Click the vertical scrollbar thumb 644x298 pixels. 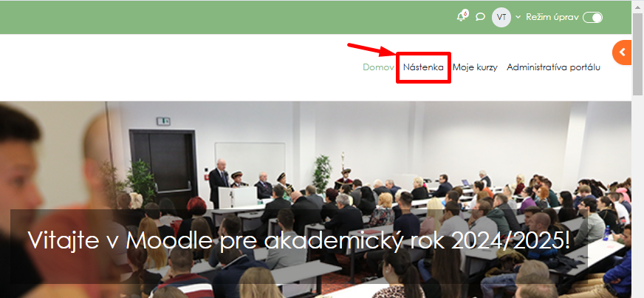tap(638, 53)
